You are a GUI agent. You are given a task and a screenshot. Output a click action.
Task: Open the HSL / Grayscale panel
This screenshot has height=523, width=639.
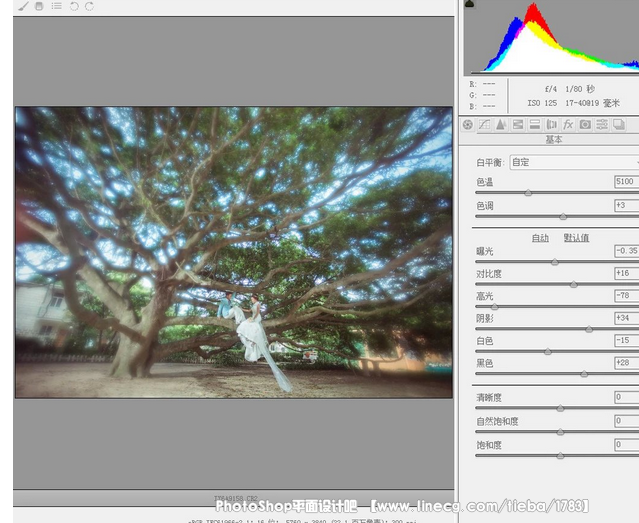(x=518, y=125)
